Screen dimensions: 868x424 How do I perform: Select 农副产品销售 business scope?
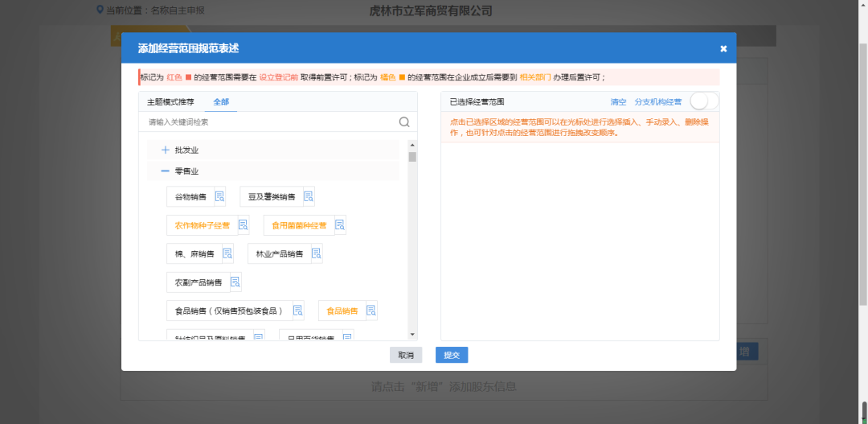[x=199, y=282]
